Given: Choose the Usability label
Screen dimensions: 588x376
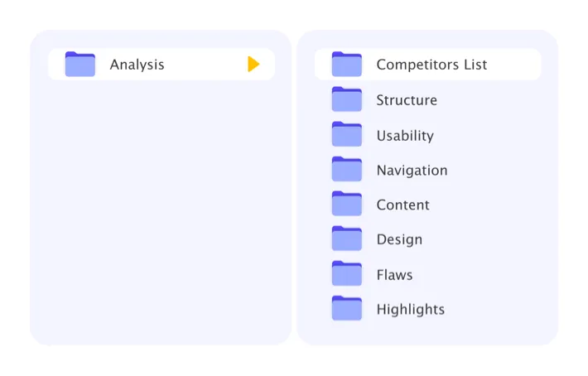Looking at the screenshot, I should (405, 136).
